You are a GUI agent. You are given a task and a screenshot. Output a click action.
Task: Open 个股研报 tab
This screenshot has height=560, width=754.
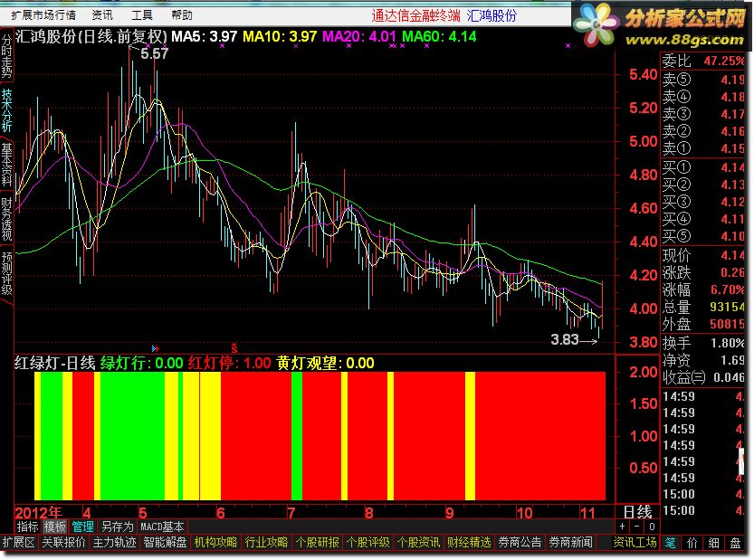pyautogui.click(x=318, y=543)
